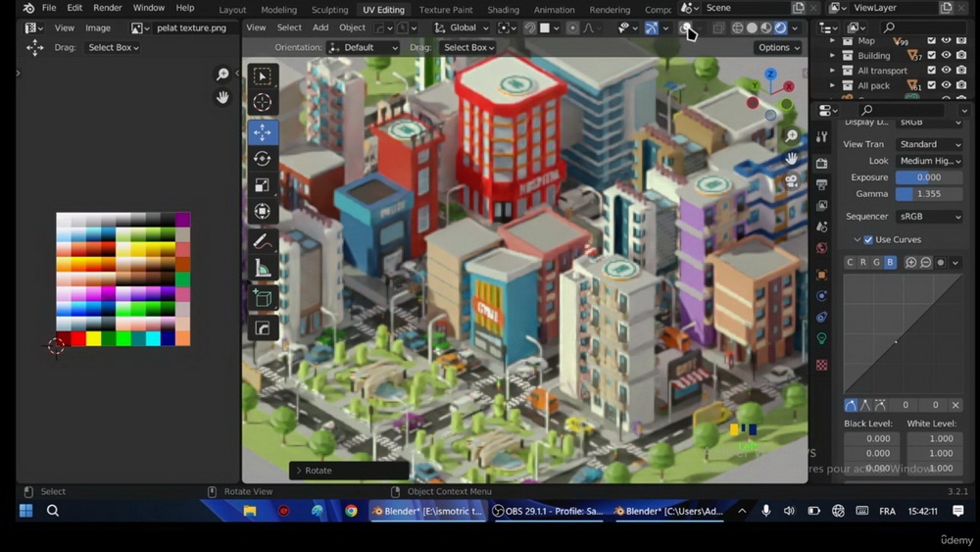Select the Scale tool
The image size is (980, 552).
point(263,185)
